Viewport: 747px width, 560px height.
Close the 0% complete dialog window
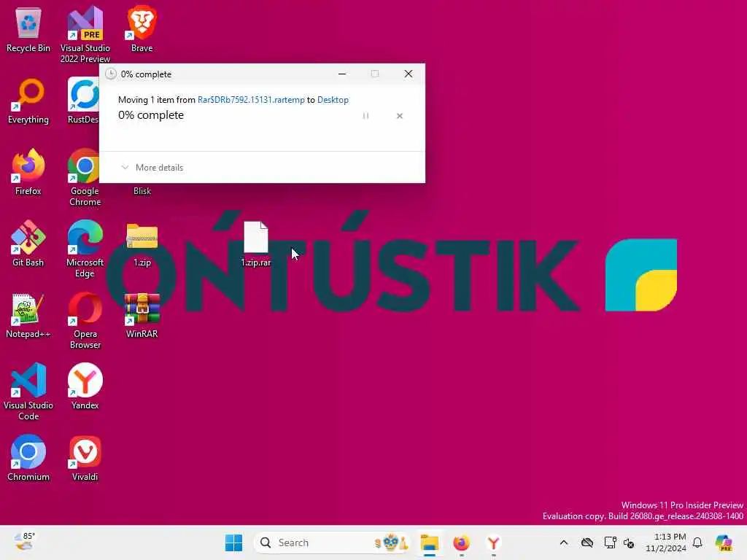tap(409, 74)
